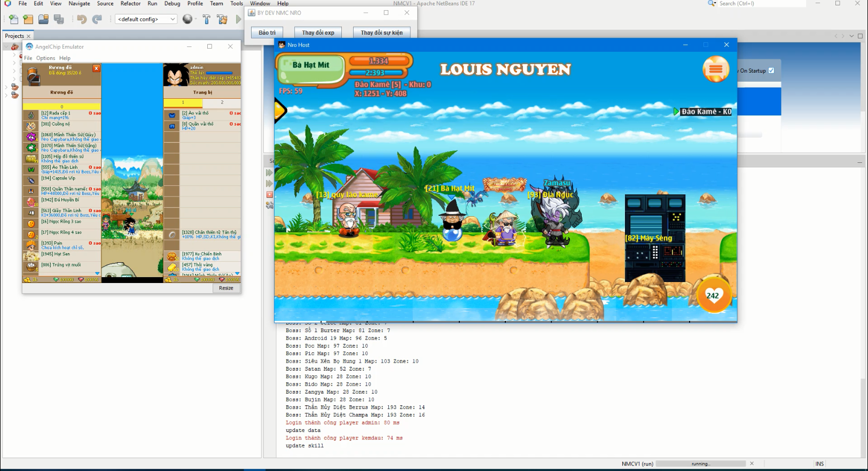The width and height of the screenshot is (868, 471).
Task: Click the heart 242 button in game
Action: 714,295
